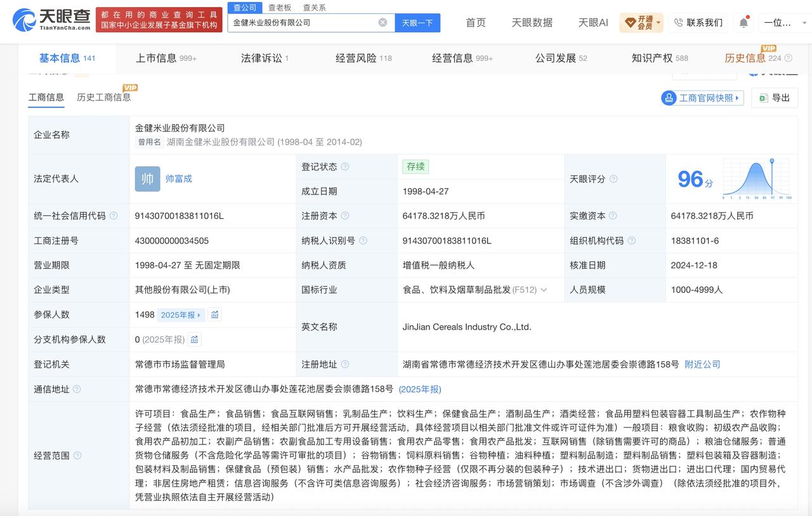Click the 工商官网快照 person icon
Viewport: 812px width, 516px height.
[669, 98]
